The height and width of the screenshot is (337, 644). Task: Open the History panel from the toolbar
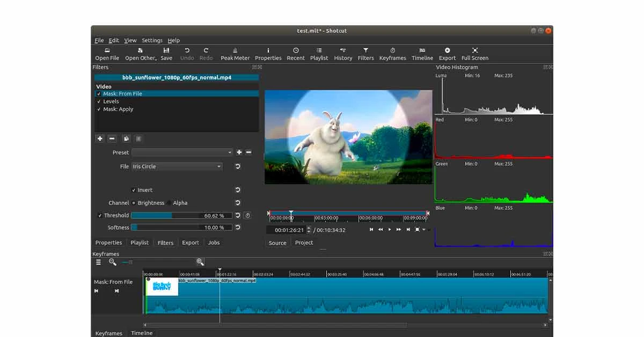point(343,54)
